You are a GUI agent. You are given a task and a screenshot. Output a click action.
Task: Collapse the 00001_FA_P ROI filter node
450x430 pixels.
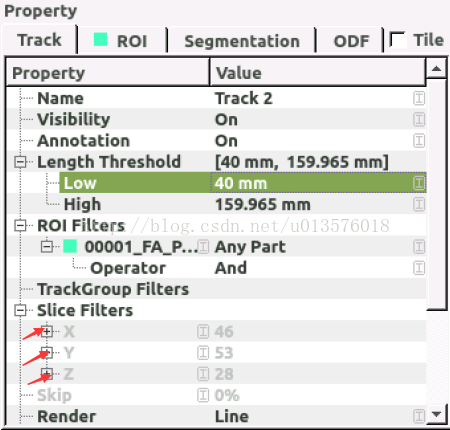coord(47,247)
